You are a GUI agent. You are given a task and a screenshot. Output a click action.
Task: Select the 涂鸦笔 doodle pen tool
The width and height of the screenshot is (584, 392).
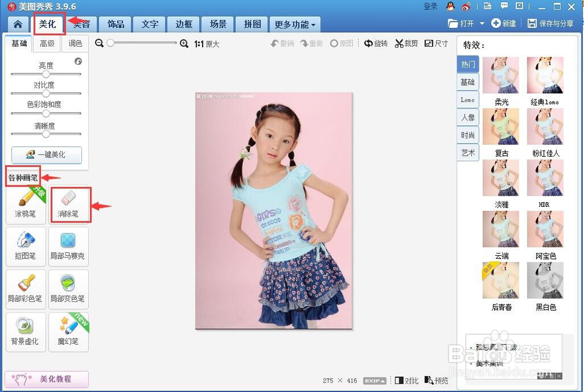pos(26,204)
